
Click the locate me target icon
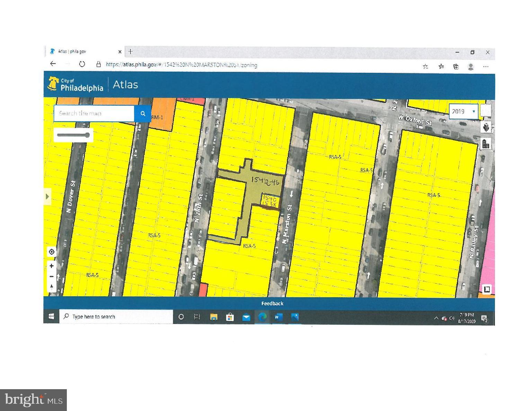pos(52,252)
